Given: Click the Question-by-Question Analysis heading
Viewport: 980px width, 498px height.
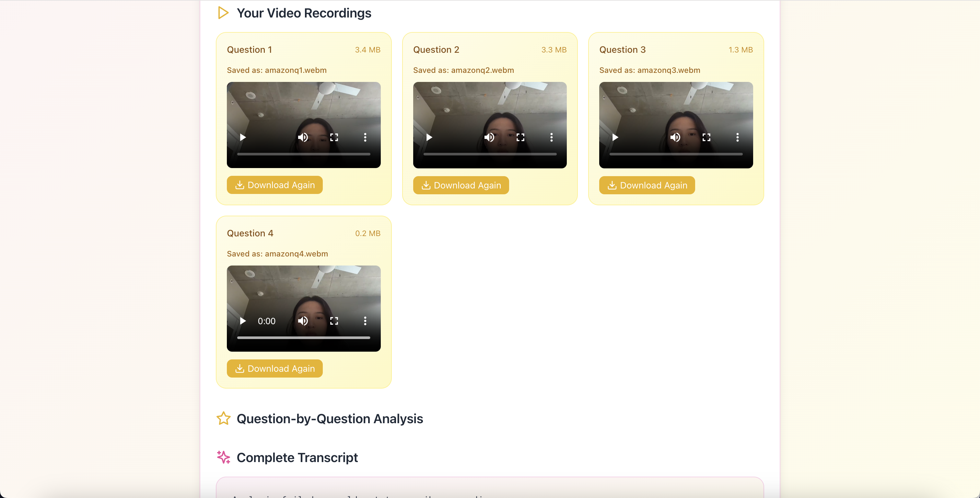Looking at the screenshot, I should click(330, 419).
